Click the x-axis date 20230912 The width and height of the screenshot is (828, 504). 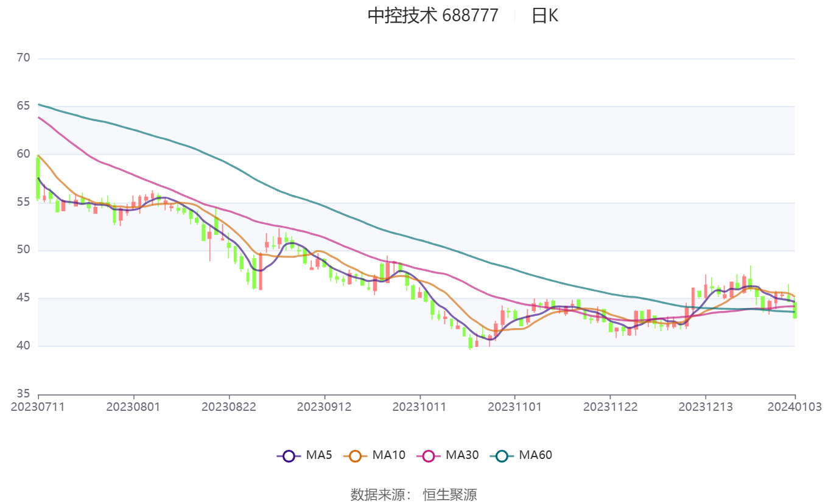324,407
